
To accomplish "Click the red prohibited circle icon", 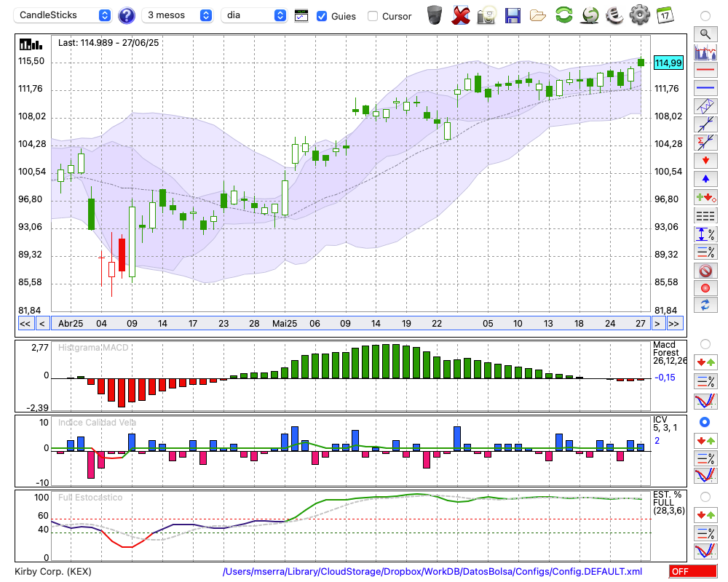I will coord(705,271).
